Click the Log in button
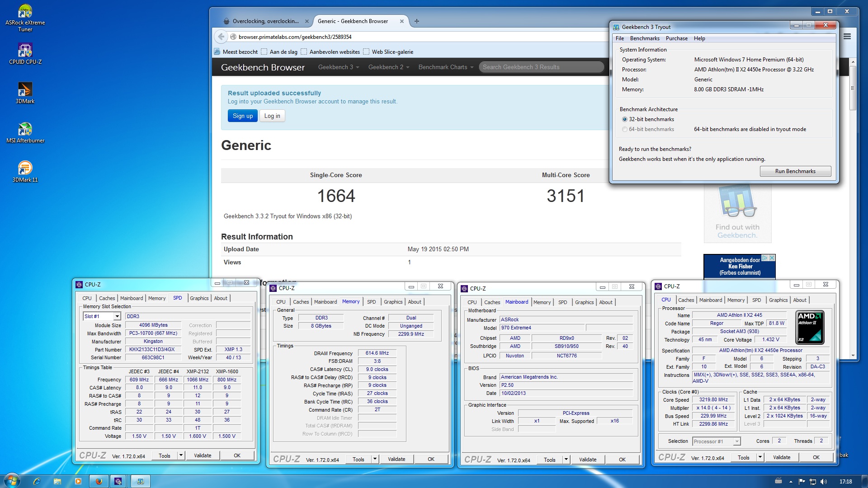The image size is (868, 488). [272, 116]
